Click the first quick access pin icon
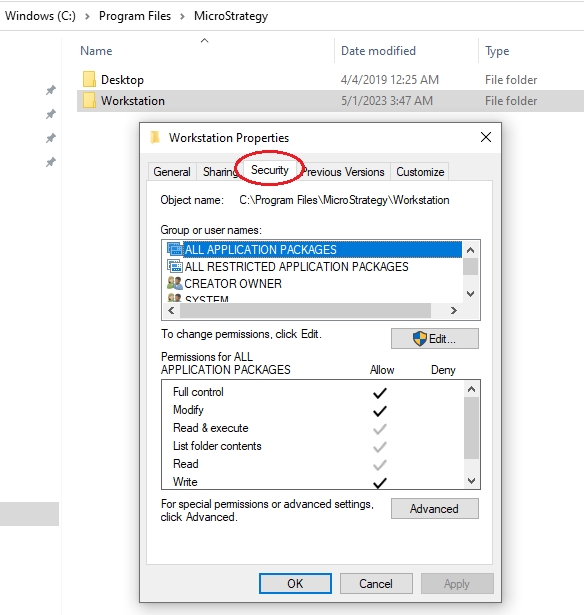The image size is (584, 615). tap(51, 90)
